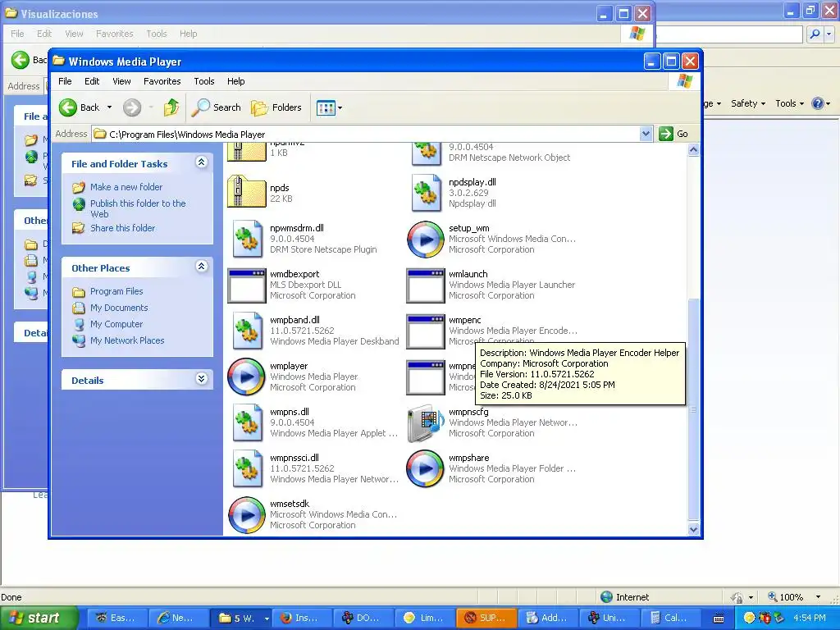This screenshot has height=630, width=840.
Task: Select the wmdbexport program icon
Action: pyautogui.click(x=246, y=285)
